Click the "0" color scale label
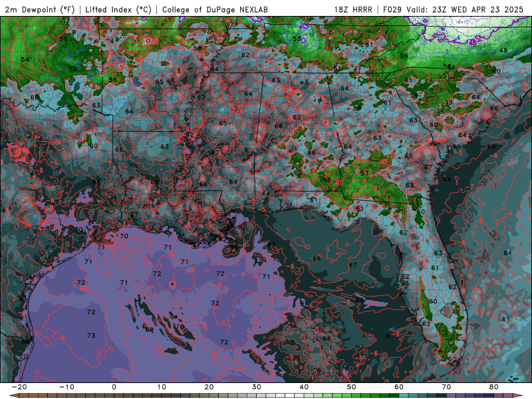 pos(114,387)
